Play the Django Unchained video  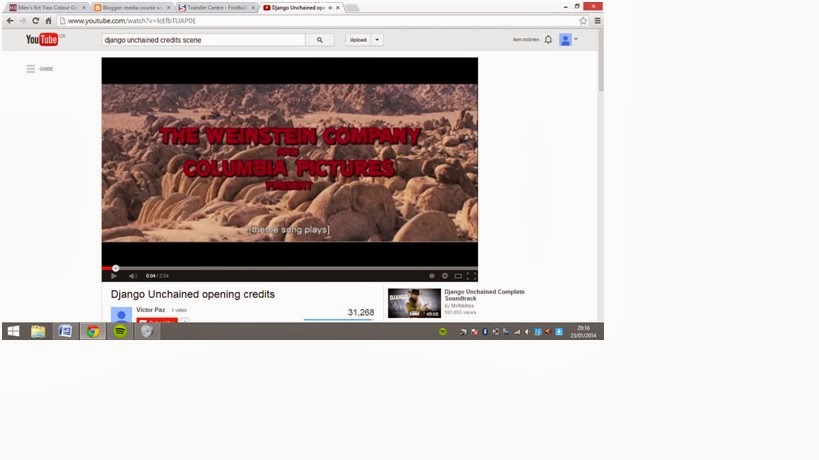114,276
